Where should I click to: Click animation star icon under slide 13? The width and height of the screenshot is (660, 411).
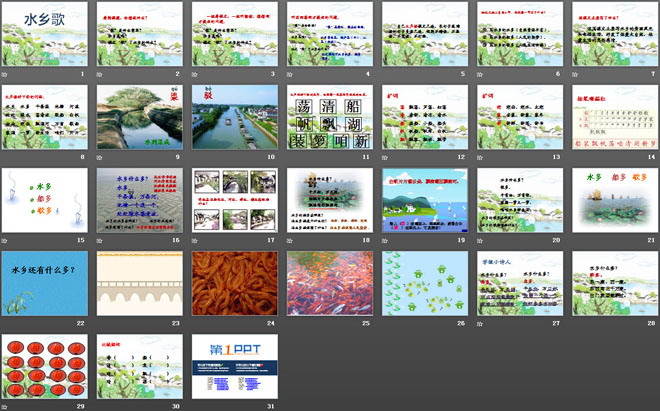pos(480,158)
